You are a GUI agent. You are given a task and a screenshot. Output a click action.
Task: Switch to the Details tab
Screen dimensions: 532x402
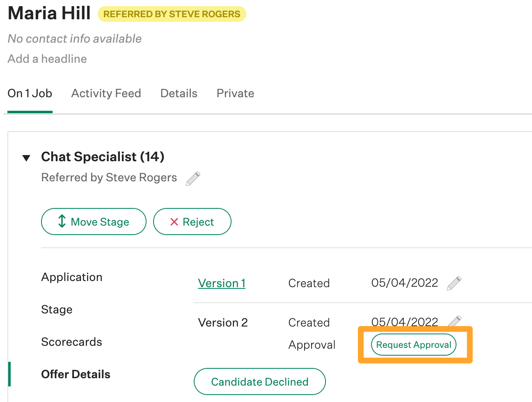point(179,94)
